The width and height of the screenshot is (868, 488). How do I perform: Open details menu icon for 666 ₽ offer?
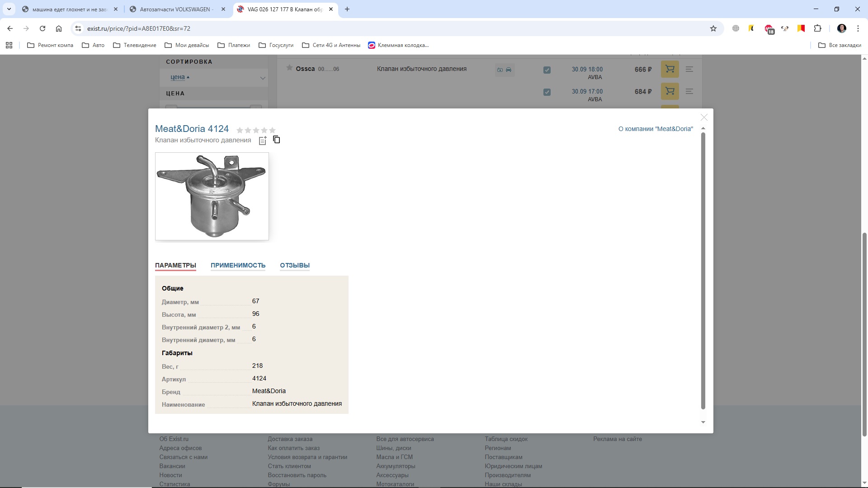coord(689,69)
